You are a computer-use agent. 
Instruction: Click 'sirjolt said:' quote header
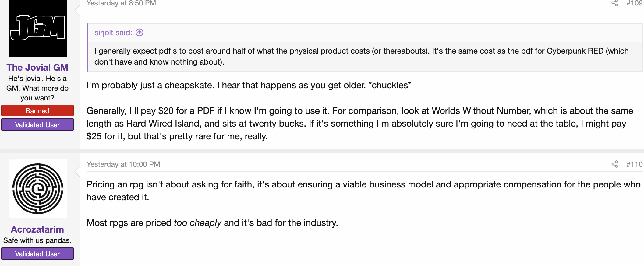tap(113, 32)
